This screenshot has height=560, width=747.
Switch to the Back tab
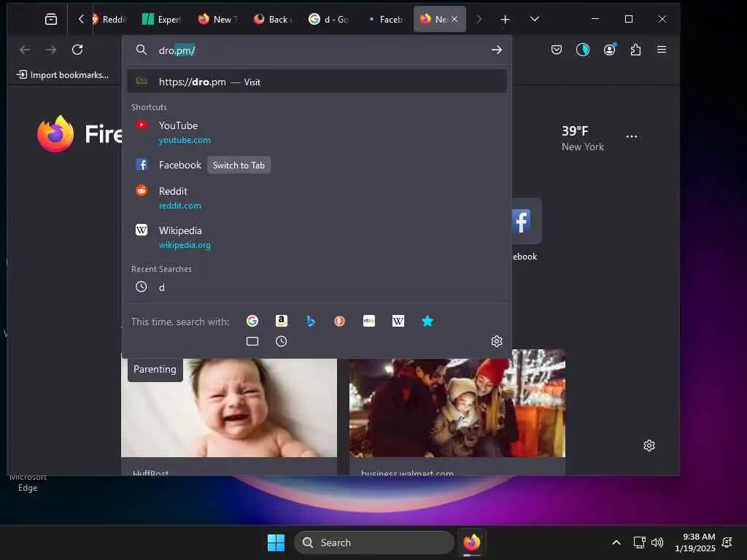273,19
